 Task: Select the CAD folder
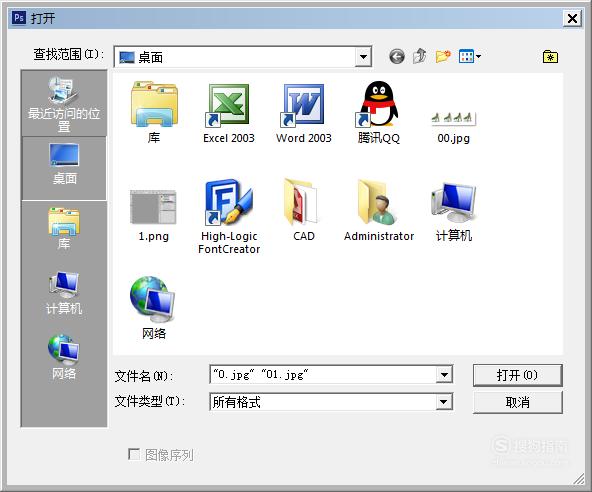[304, 210]
